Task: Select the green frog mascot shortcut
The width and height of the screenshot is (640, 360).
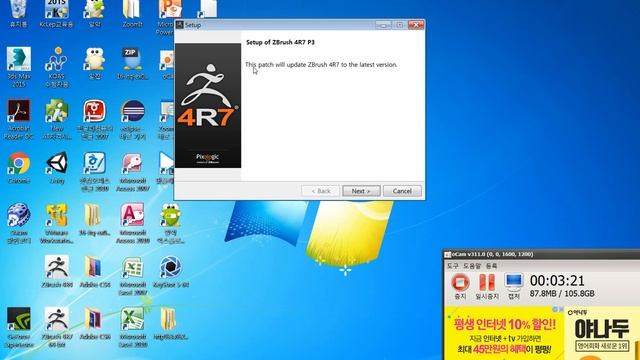Action: (171, 223)
